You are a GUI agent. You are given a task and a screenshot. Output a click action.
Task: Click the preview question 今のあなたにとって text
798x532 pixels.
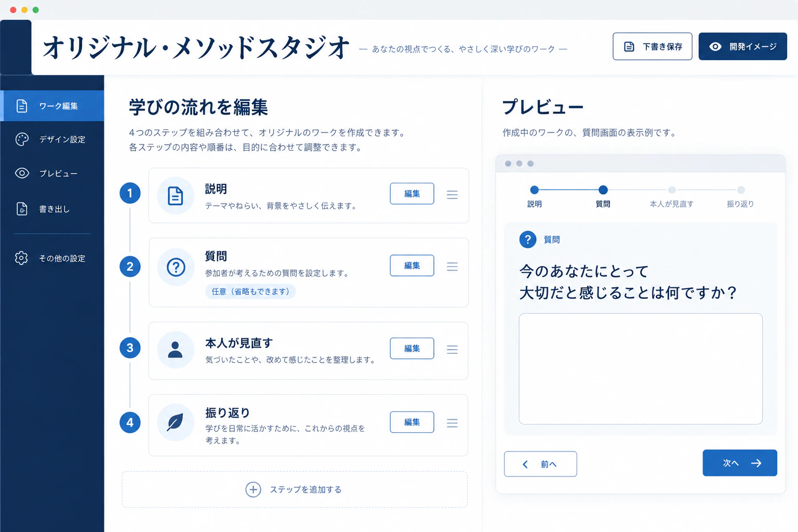click(x=584, y=271)
